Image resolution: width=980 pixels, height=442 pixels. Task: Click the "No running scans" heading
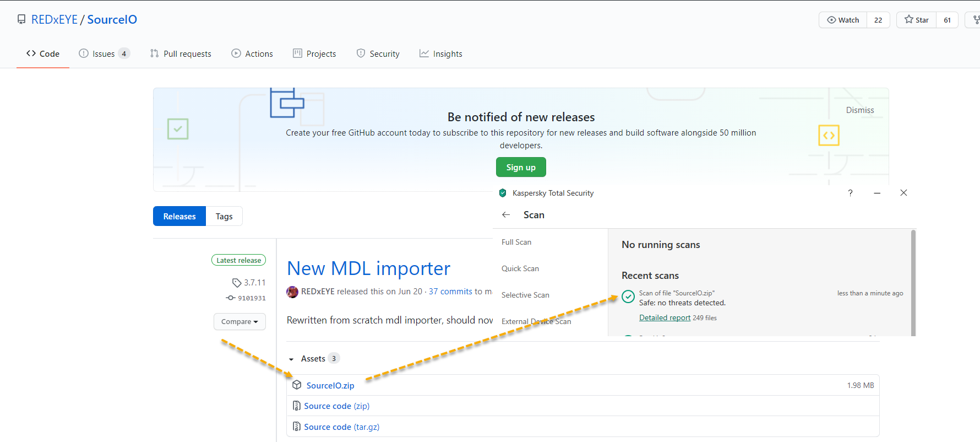click(x=661, y=245)
